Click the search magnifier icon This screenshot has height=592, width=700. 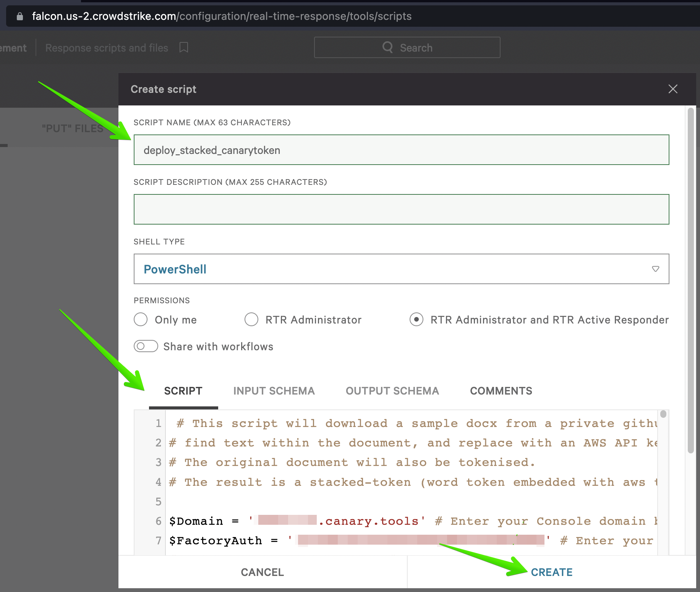[x=388, y=47]
